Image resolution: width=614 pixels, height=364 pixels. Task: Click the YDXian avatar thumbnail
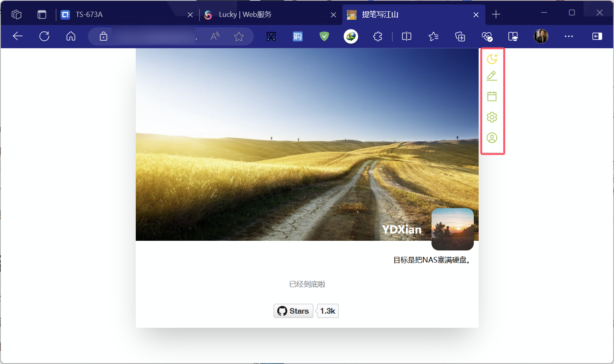[x=452, y=229]
